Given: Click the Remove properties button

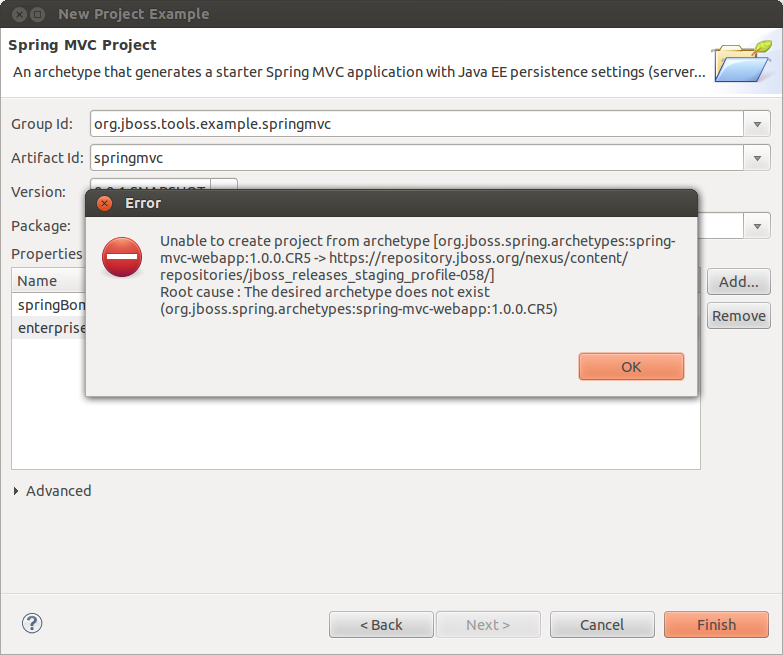Looking at the screenshot, I should tap(739, 316).
